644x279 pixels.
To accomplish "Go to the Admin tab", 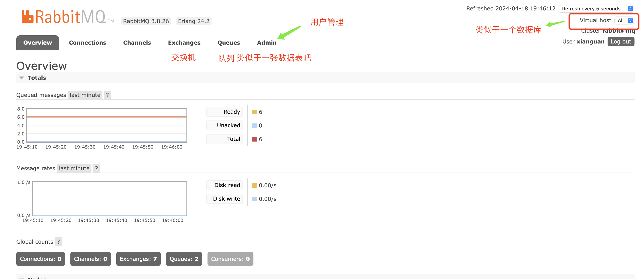I will click(x=267, y=43).
